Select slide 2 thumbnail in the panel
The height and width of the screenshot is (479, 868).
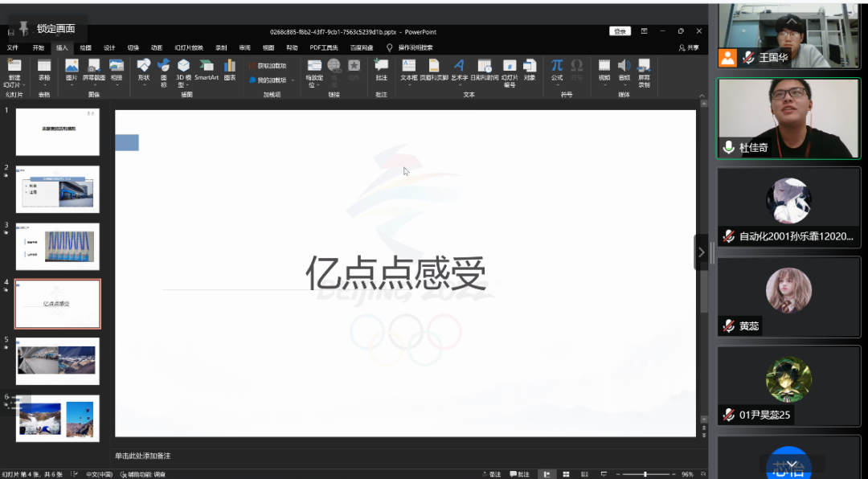(x=57, y=189)
